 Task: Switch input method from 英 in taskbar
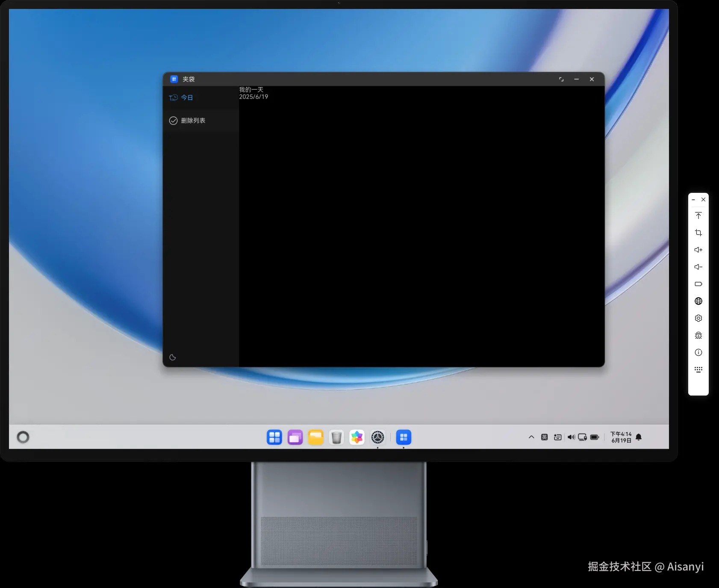coord(545,437)
